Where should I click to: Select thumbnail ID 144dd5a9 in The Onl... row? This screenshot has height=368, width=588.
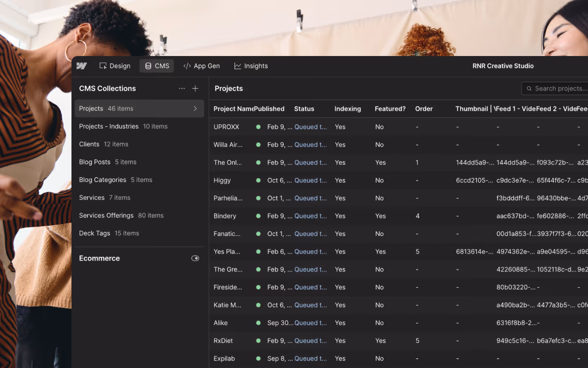click(474, 162)
